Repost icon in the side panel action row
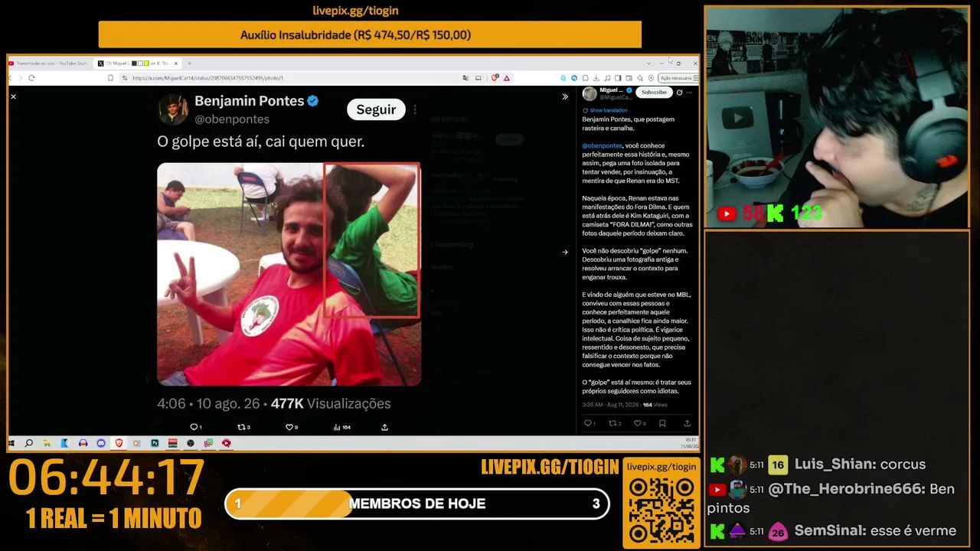980x551 pixels. click(x=614, y=422)
